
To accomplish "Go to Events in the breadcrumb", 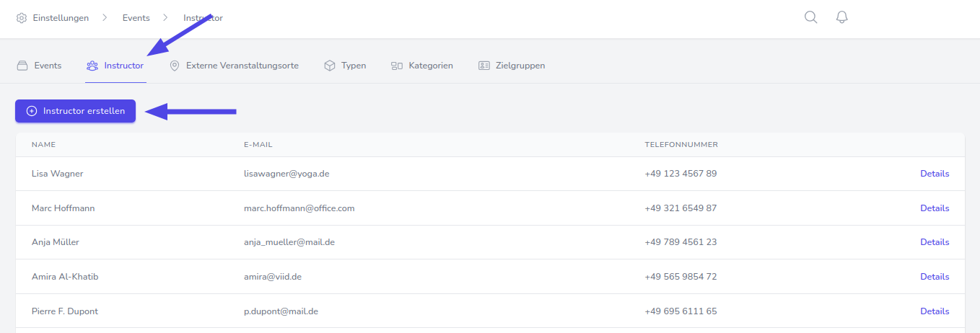I will [136, 18].
